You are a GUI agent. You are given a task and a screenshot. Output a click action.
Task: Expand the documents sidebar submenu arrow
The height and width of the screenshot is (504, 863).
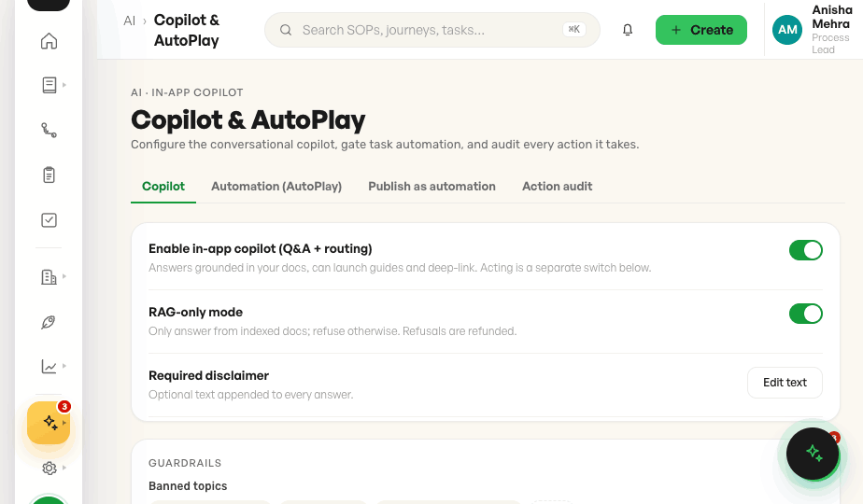point(64,85)
